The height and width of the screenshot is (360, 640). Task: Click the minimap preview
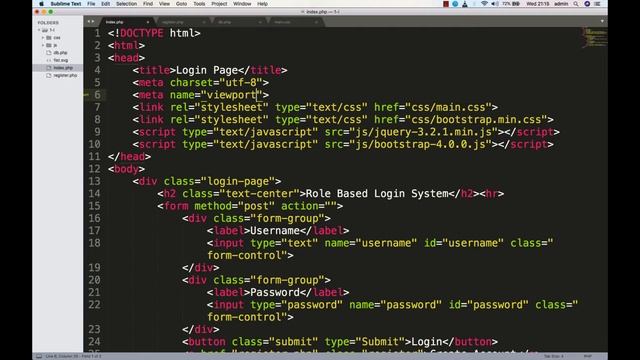coord(593,38)
